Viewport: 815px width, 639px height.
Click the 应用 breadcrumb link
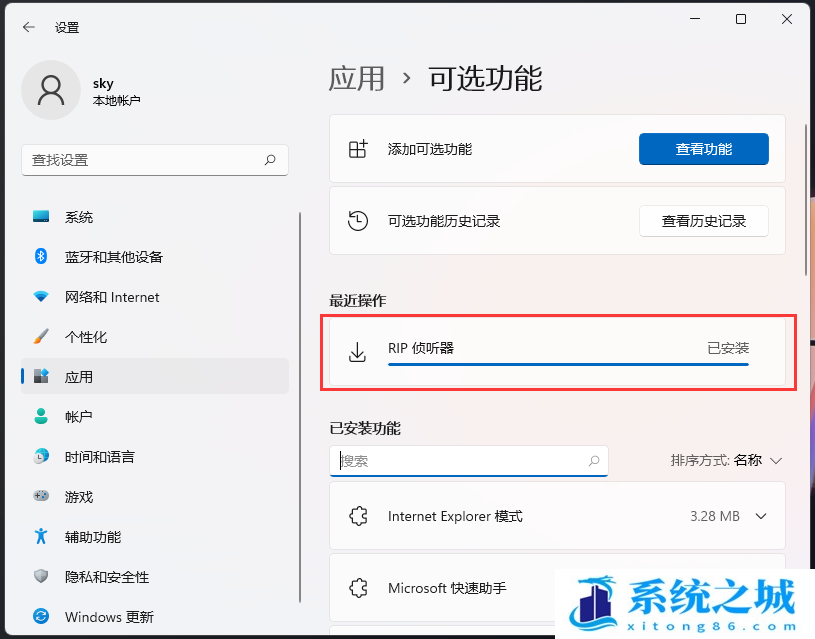(356, 79)
